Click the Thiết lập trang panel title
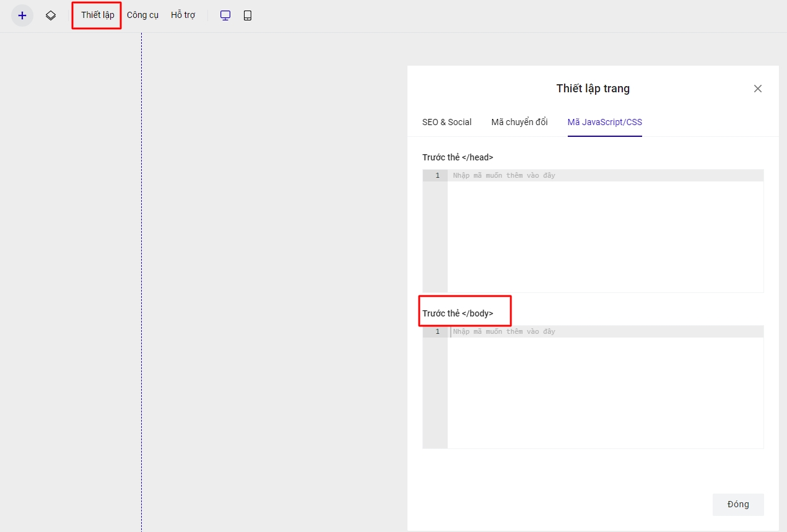Screen dimensions: 787x532 593,89
